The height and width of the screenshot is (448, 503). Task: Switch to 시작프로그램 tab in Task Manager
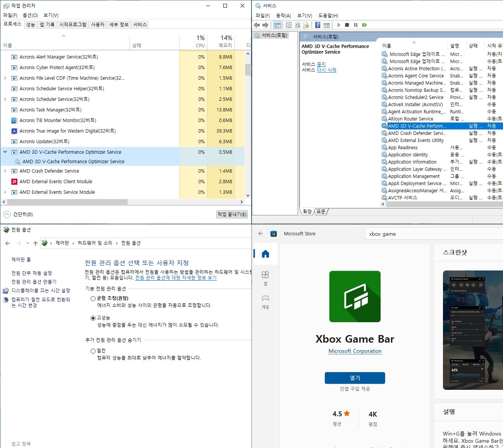click(x=73, y=25)
